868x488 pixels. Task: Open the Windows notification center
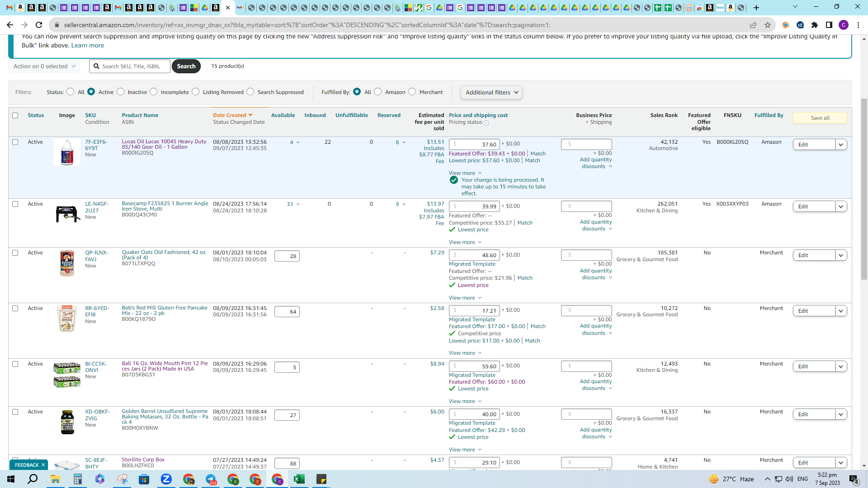pyautogui.click(x=854, y=479)
